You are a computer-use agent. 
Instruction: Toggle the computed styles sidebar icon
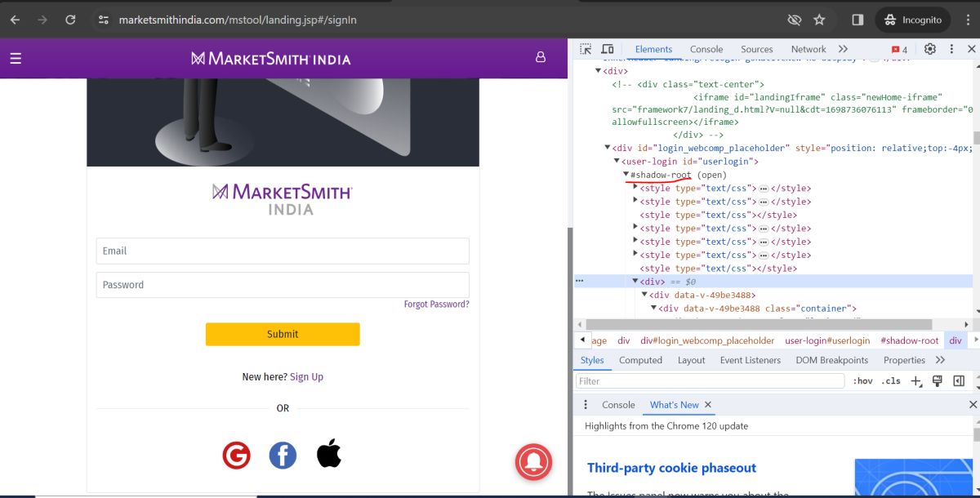959,381
